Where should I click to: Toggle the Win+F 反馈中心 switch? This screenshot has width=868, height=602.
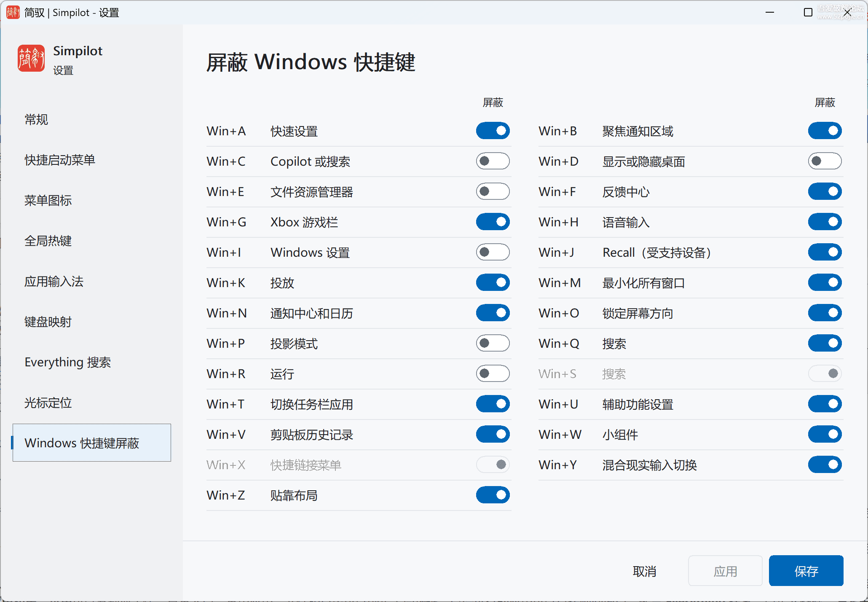pyautogui.click(x=825, y=191)
